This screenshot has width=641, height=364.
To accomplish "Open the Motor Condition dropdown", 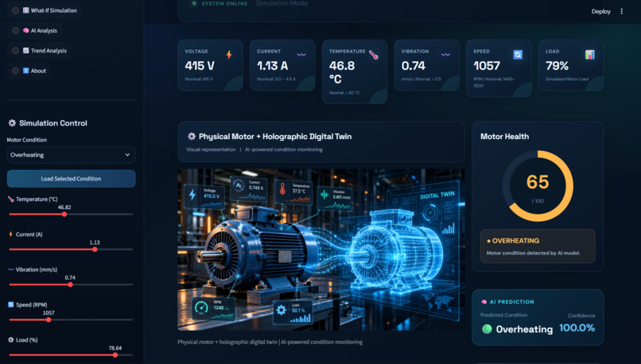I will pos(71,155).
